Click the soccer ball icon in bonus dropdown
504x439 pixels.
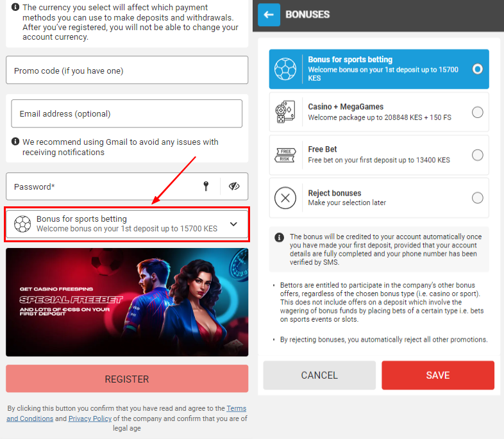click(22, 224)
